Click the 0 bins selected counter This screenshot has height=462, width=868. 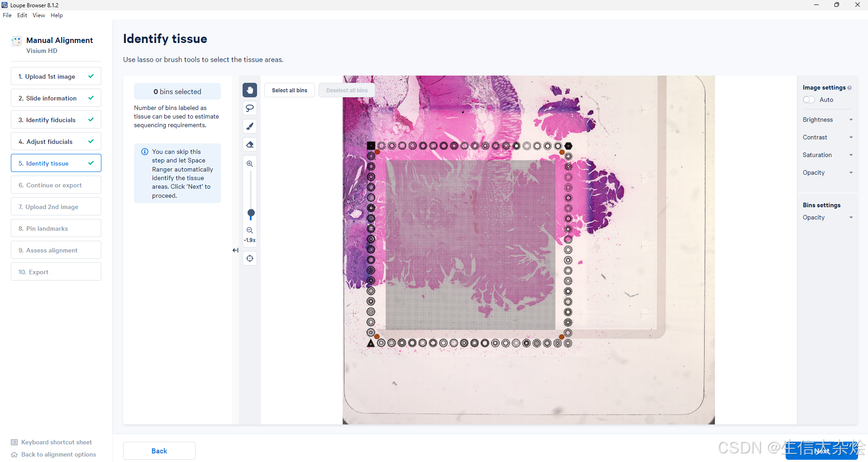[177, 91]
